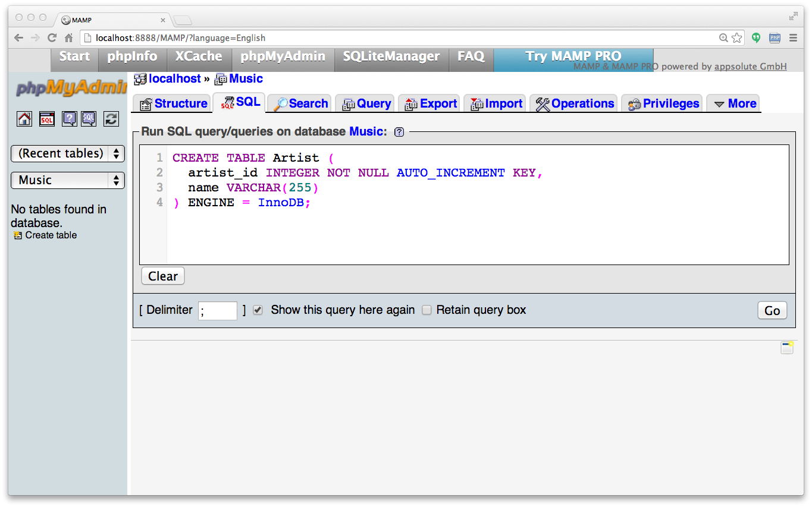Open the SQL query window icon in sidebar
This screenshot has height=507, width=812.
coord(47,118)
